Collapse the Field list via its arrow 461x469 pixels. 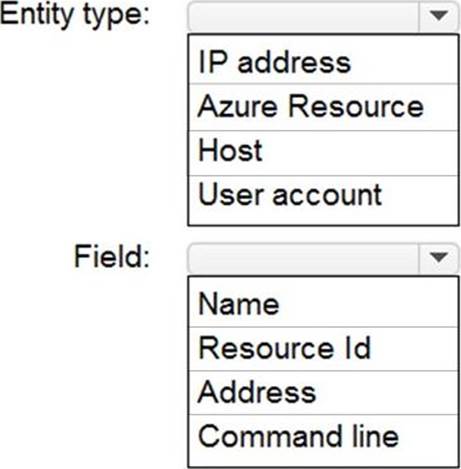[x=439, y=257]
